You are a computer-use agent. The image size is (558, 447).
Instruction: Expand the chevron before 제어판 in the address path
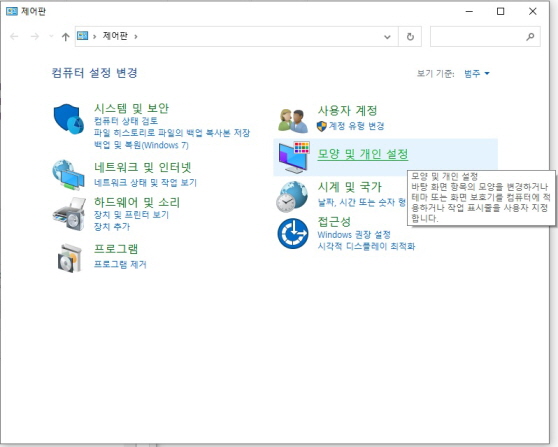(x=94, y=36)
